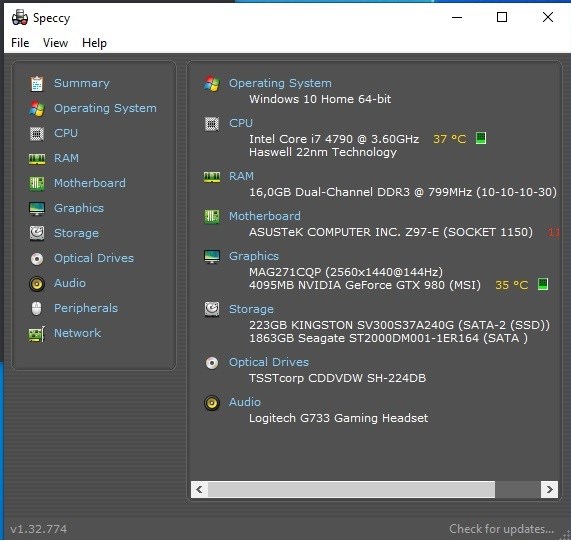Click the CPU heading link in summary pane
Screen dimensions: 571x541
point(241,123)
